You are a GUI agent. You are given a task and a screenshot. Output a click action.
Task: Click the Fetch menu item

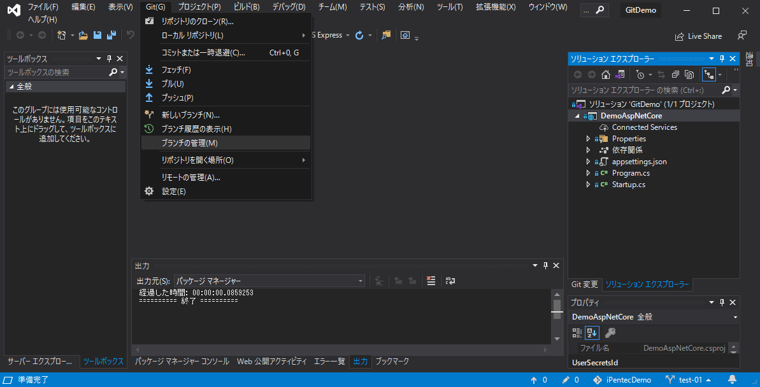tap(226, 70)
